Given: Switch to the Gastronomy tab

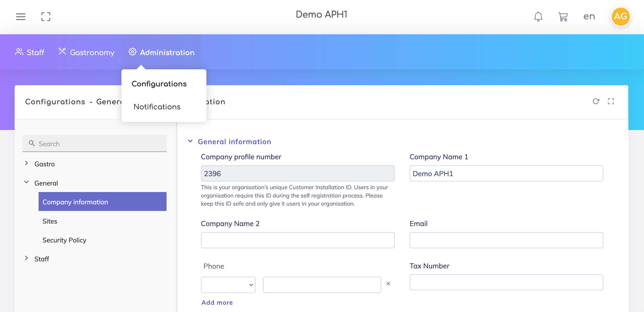Looking at the screenshot, I should (x=86, y=52).
